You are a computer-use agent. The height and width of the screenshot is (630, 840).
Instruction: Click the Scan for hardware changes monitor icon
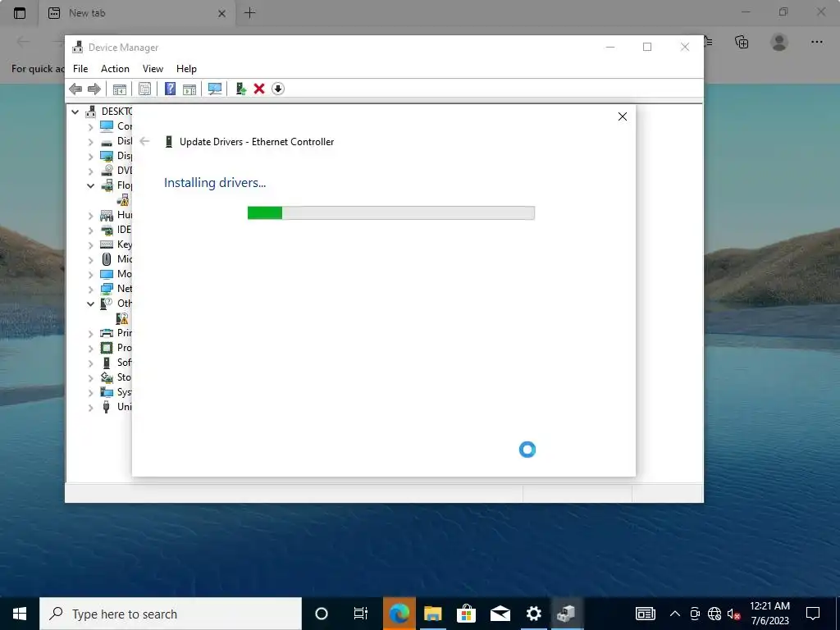coord(215,89)
